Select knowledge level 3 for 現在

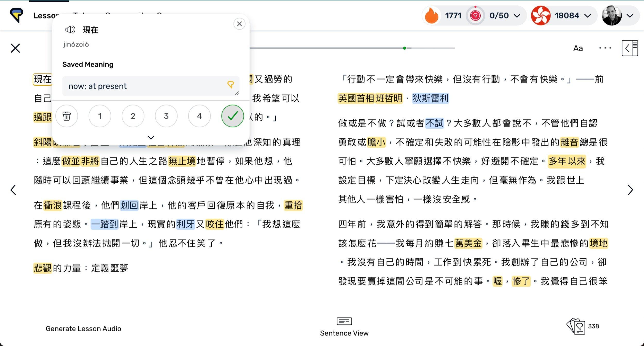pos(166,116)
